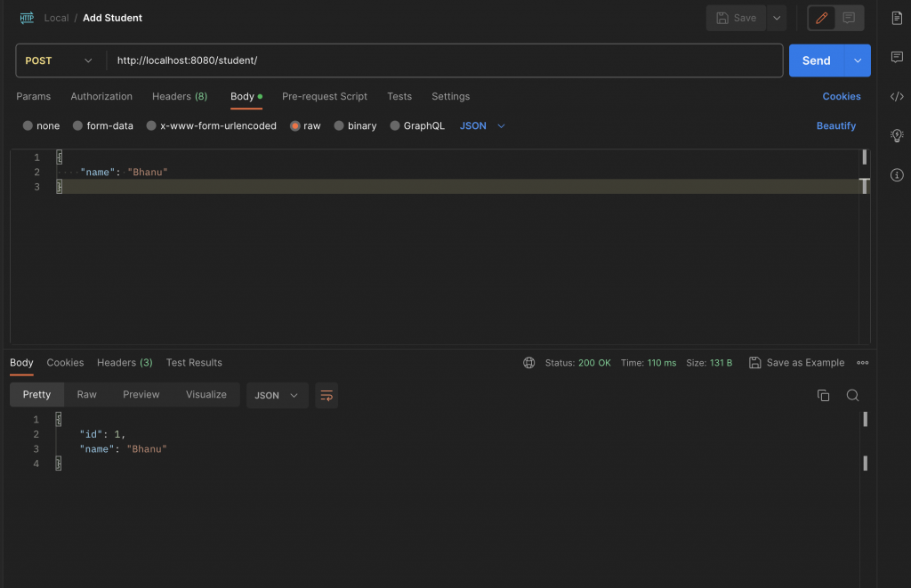Screen dimensions: 911x588
Task: Switch to the response Headers (3) tab
Action: pyautogui.click(x=125, y=363)
